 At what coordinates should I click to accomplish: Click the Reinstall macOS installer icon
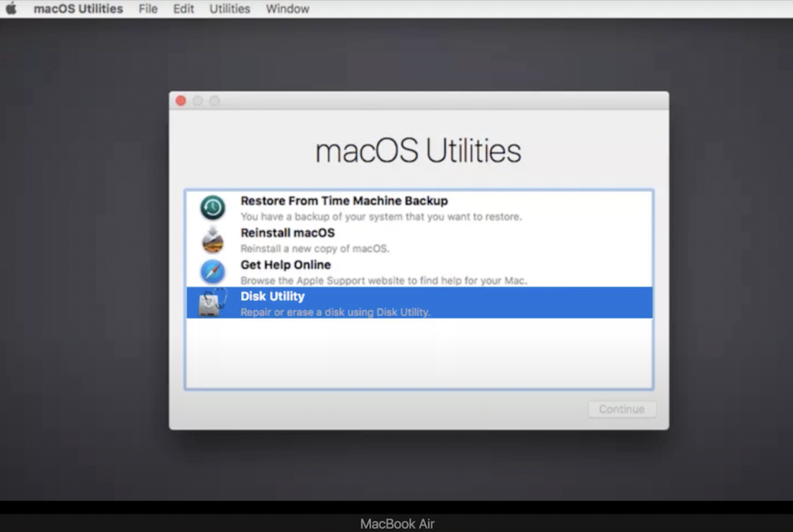[213, 240]
